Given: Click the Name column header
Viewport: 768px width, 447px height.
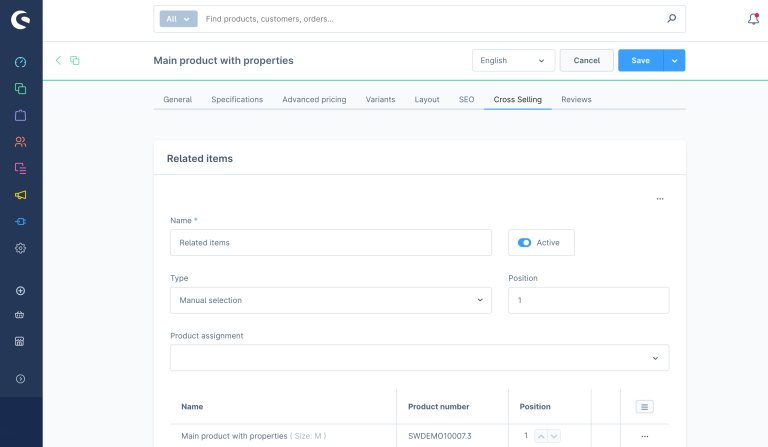Looking at the screenshot, I should 192,406.
